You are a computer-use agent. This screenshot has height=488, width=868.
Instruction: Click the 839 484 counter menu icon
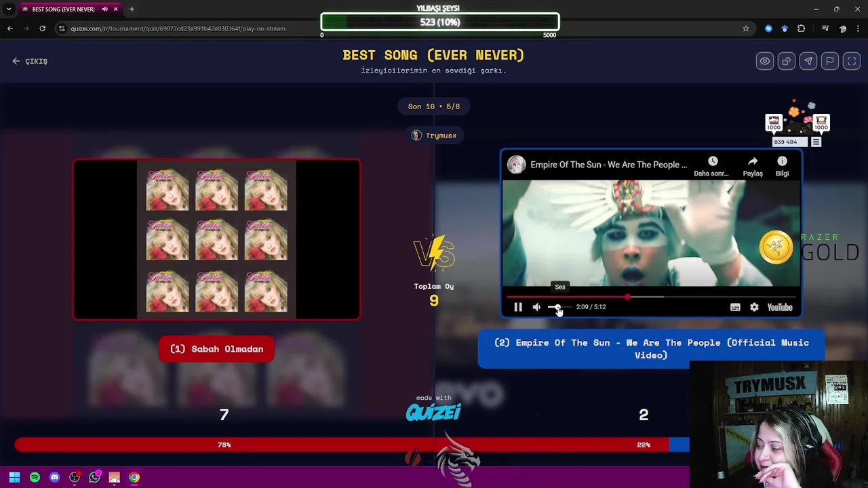coord(816,142)
